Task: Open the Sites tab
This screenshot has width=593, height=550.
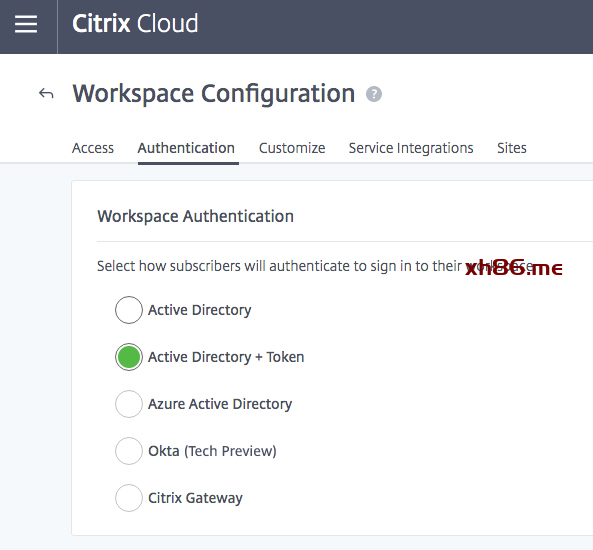Action: tap(512, 148)
